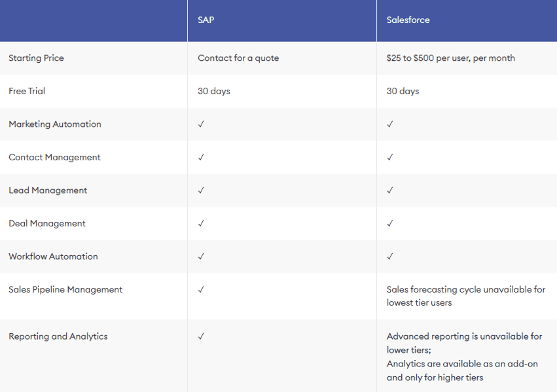Click the Sales Pipeline Management row label

tap(65, 289)
